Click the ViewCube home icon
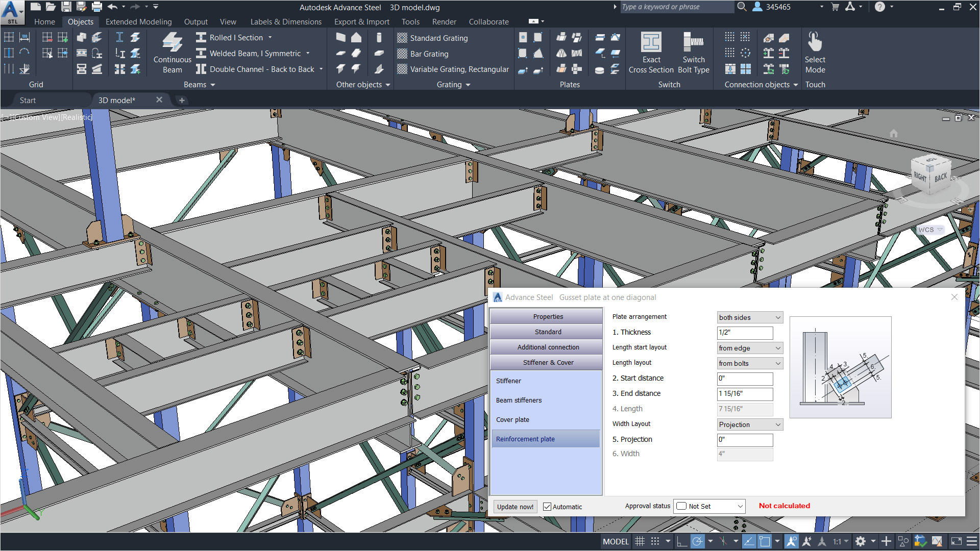 click(893, 133)
